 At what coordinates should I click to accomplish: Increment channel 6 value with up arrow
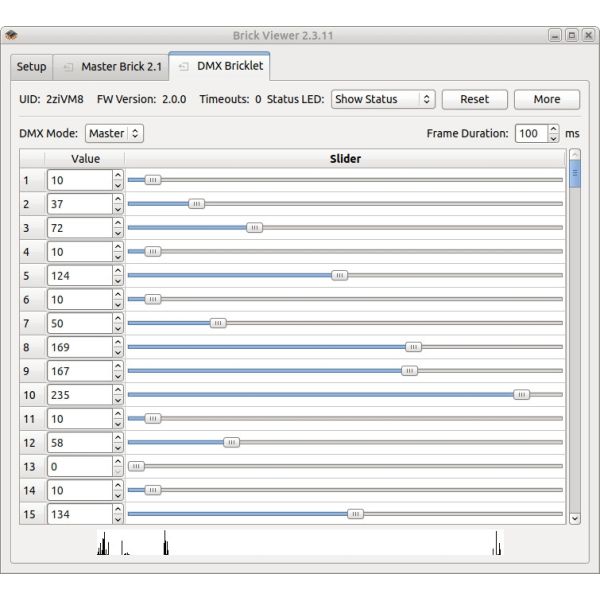(x=118, y=295)
